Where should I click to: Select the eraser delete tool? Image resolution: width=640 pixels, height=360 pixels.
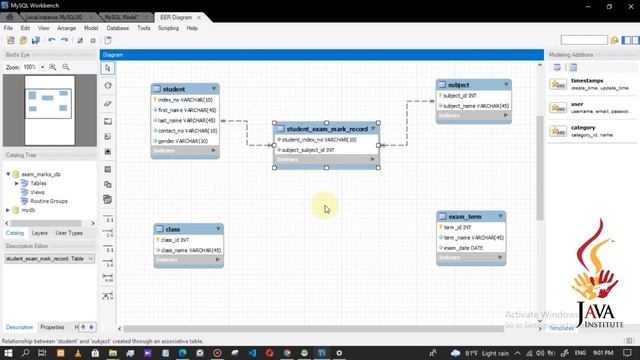[108, 103]
